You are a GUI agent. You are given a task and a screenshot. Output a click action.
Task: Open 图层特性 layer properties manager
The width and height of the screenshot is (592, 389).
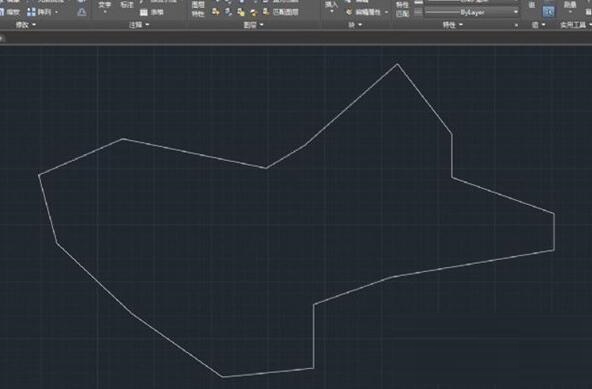(x=198, y=9)
